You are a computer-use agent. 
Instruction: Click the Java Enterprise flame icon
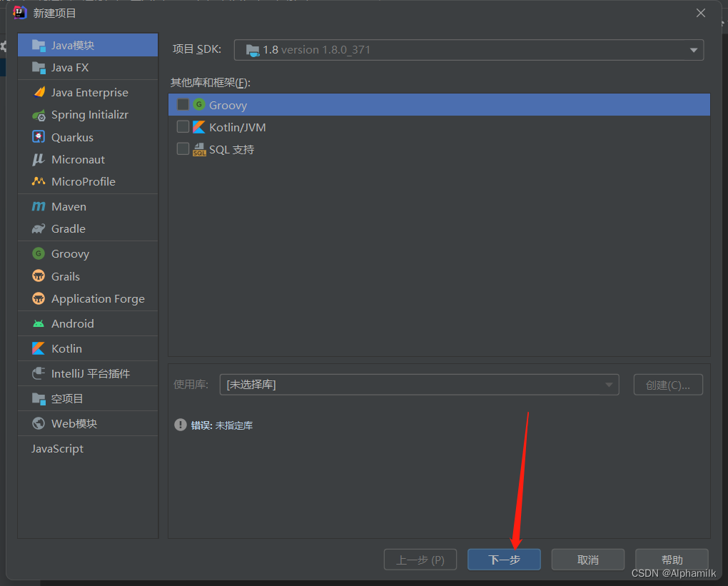click(39, 92)
